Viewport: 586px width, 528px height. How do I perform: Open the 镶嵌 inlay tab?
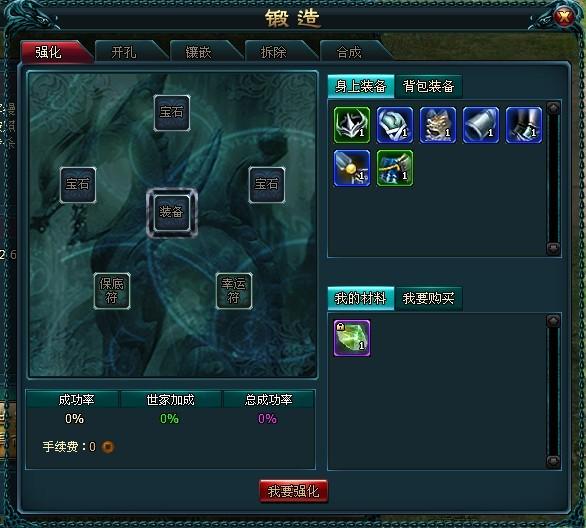(204, 52)
